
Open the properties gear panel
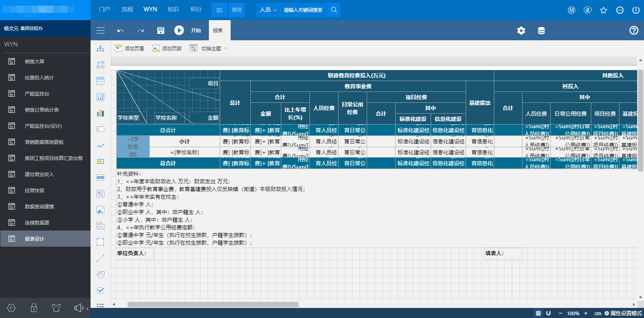(521, 31)
